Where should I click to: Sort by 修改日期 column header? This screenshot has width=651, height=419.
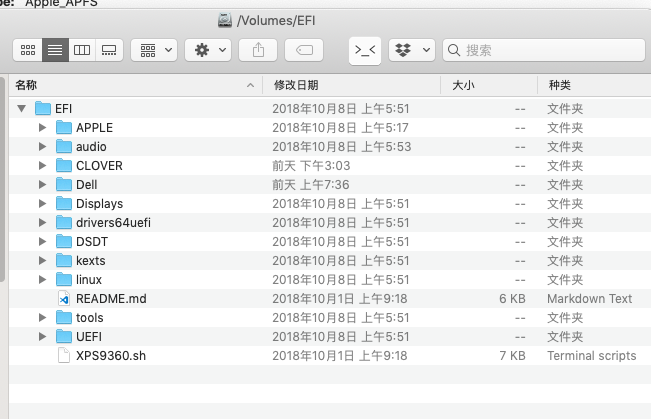pos(352,86)
